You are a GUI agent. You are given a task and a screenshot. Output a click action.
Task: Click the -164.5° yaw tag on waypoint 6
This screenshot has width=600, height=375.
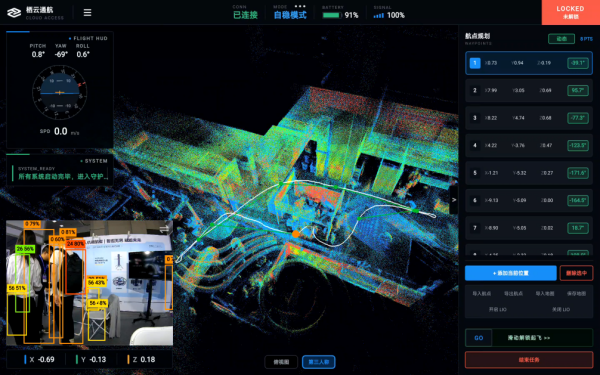coord(578,200)
